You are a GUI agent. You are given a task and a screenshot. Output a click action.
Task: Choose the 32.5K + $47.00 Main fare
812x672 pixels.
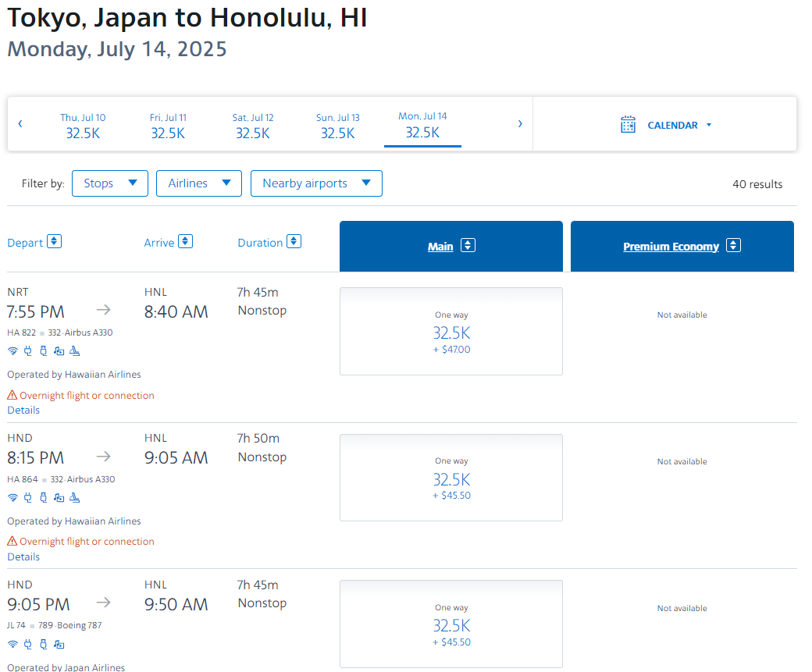(x=451, y=332)
